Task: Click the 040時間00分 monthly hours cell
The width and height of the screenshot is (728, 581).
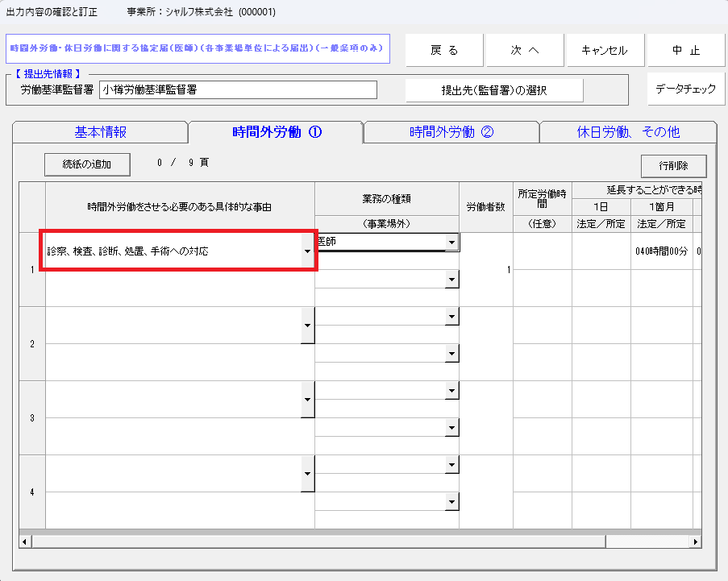Action: point(661,251)
